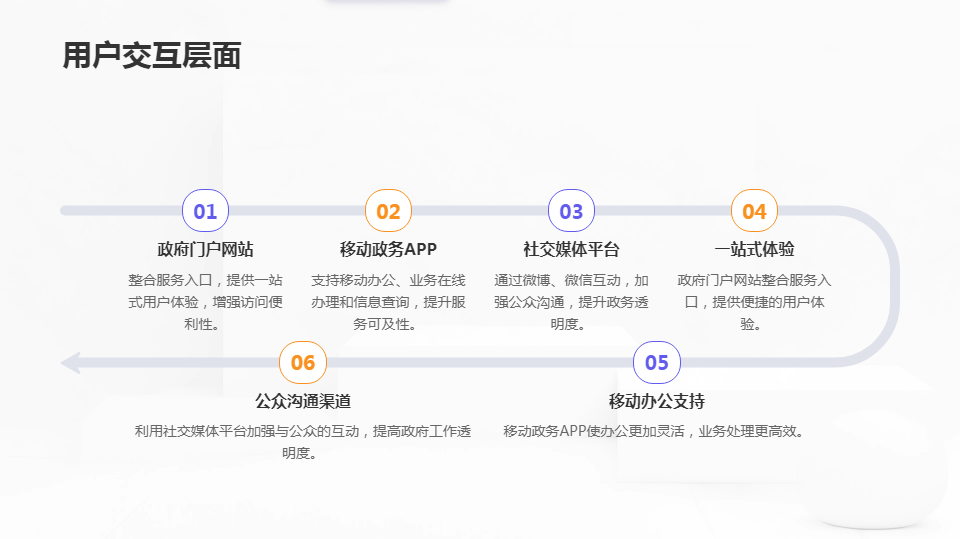Click the description starting 移动政务APP使办公
This screenshot has height=539, width=960.
click(x=654, y=431)
